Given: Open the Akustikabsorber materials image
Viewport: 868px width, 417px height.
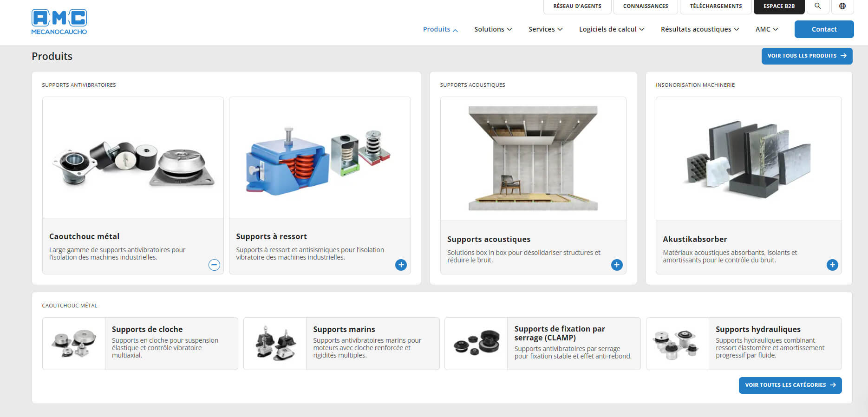Looking at the screenshot, I should [749, 159].
